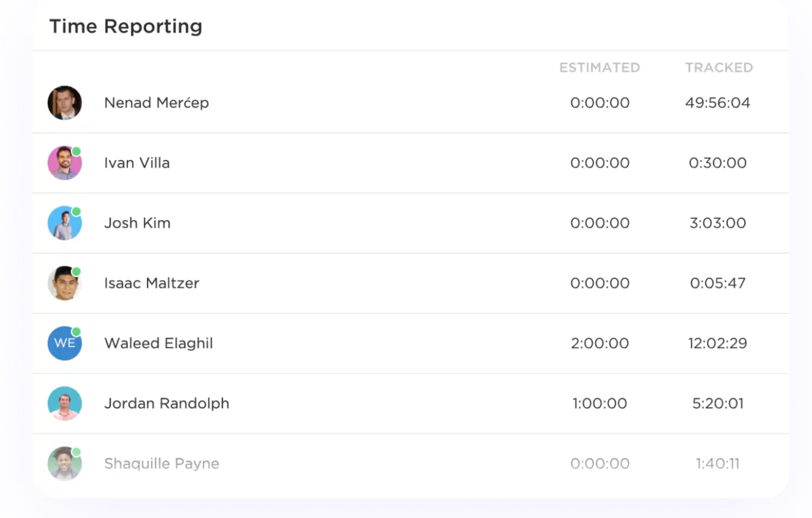This screenshot has width=812, height=518.
Task: Click Isaac Maltzer's 0:05:47 tracked value
Action: (x=718, y=283)
